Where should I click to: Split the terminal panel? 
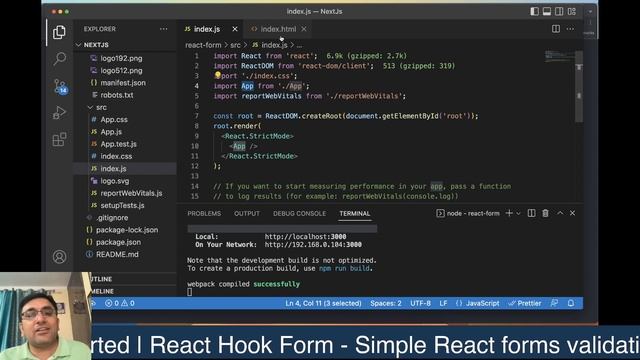click(x=531, y=213)
